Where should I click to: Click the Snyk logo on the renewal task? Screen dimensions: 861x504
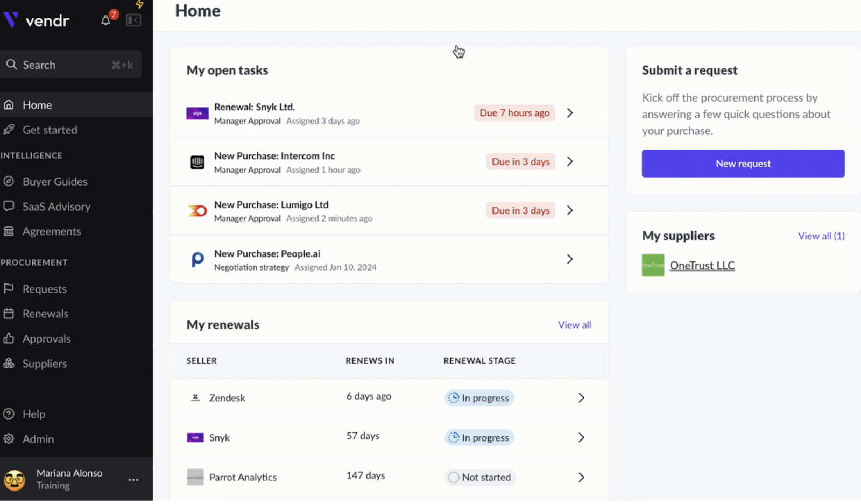(x=197, y=113)
